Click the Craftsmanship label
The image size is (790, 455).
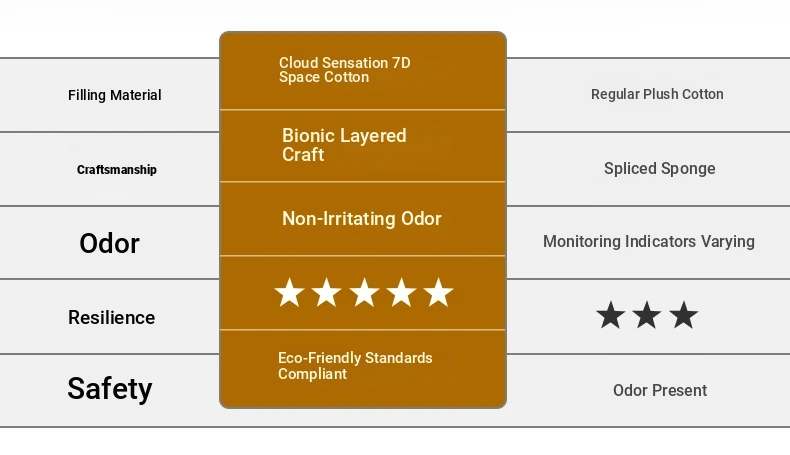click(x=117, y=170)
